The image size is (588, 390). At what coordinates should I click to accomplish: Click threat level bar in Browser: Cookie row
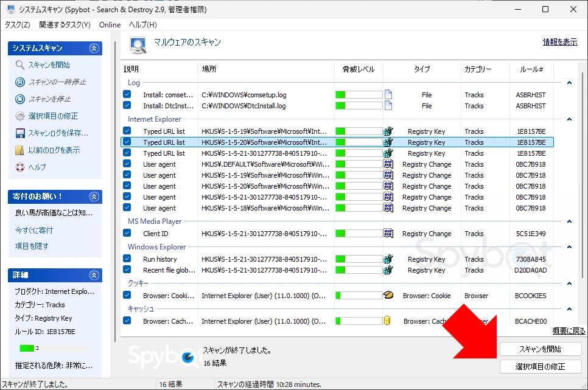coord(359,296)
